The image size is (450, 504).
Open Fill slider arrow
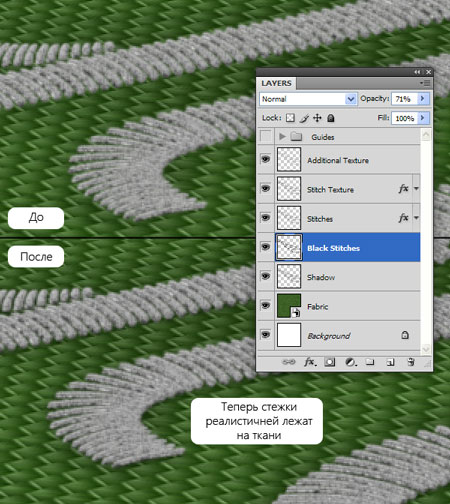[x=423, y=118]
